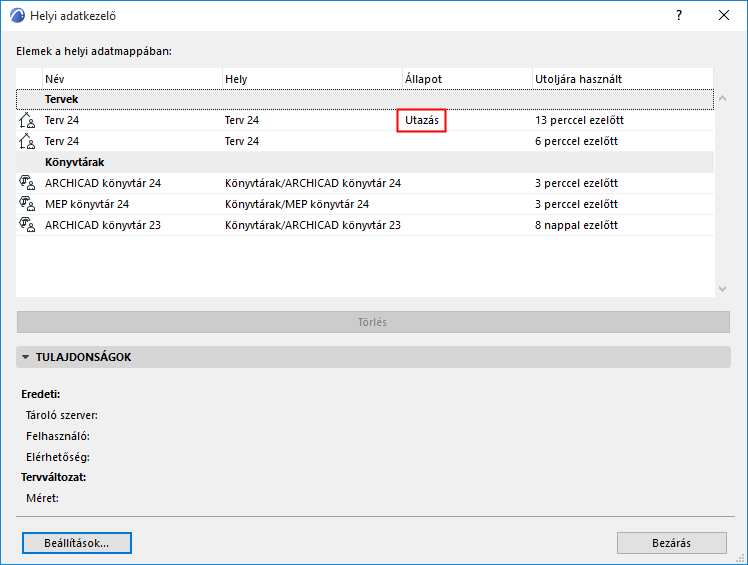Click the Elérhetőség: label
Image resolution: width=748 pixels, height=565 pixels.
pos(58,457)
